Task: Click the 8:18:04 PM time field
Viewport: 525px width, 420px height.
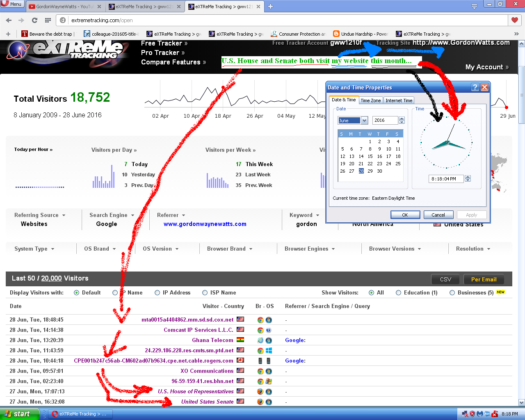Action: 446,179
